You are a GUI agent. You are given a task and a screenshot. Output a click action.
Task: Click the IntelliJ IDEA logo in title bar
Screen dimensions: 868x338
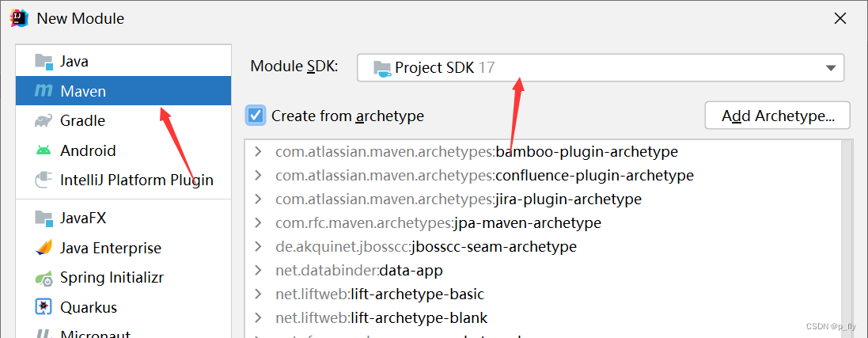(19, 18)
